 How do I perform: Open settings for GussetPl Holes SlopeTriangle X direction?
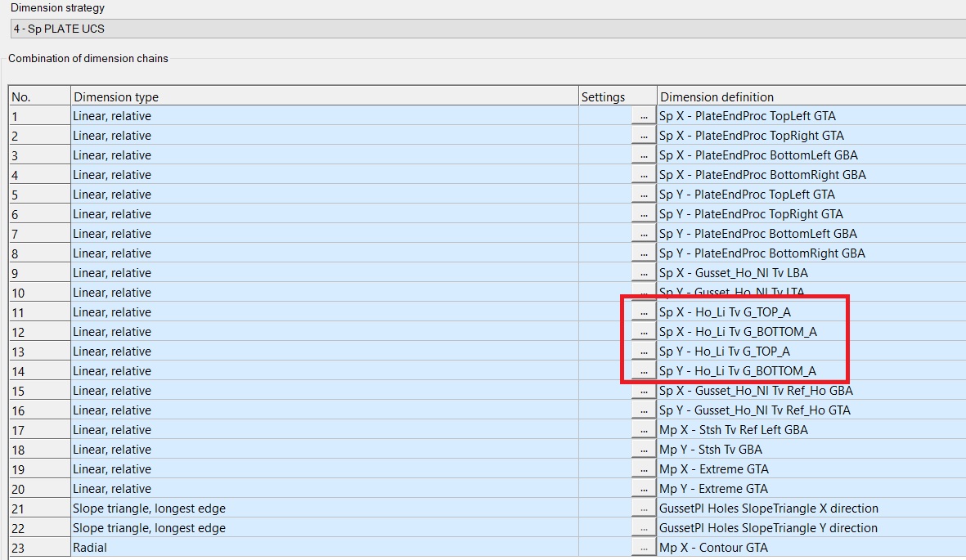coord(645,508)
